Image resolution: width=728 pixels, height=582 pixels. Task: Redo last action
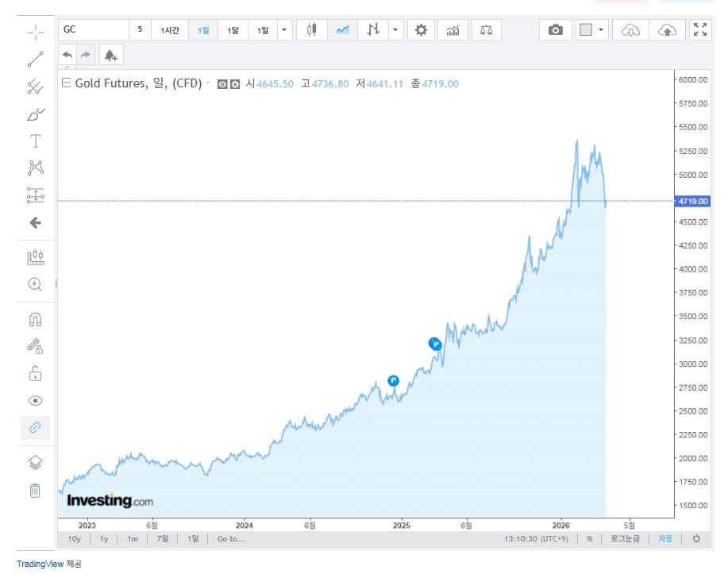tap(86, 56)
